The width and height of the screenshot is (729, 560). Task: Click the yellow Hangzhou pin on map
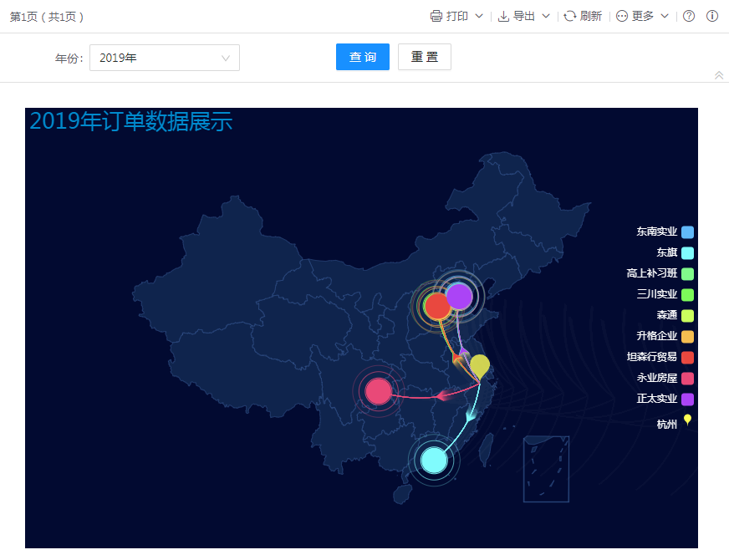coord(480,365)
